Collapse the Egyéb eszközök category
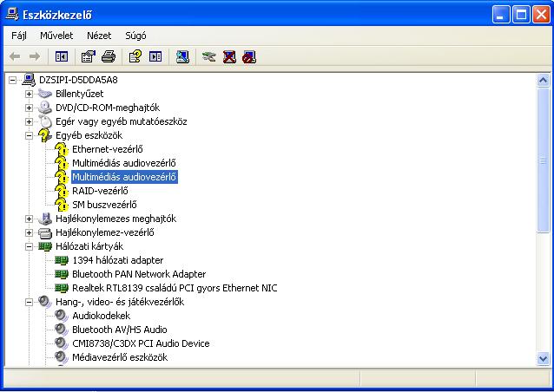554x392 pixels. 29,135
